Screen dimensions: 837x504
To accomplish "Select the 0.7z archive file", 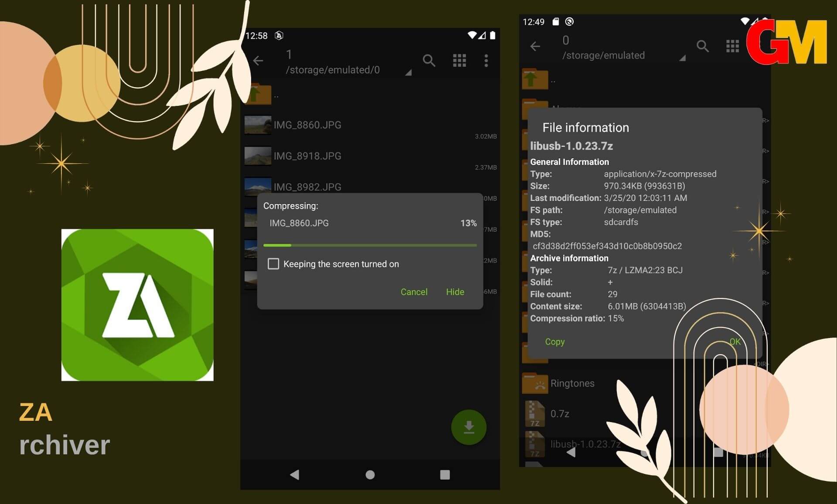I will 560,414.
